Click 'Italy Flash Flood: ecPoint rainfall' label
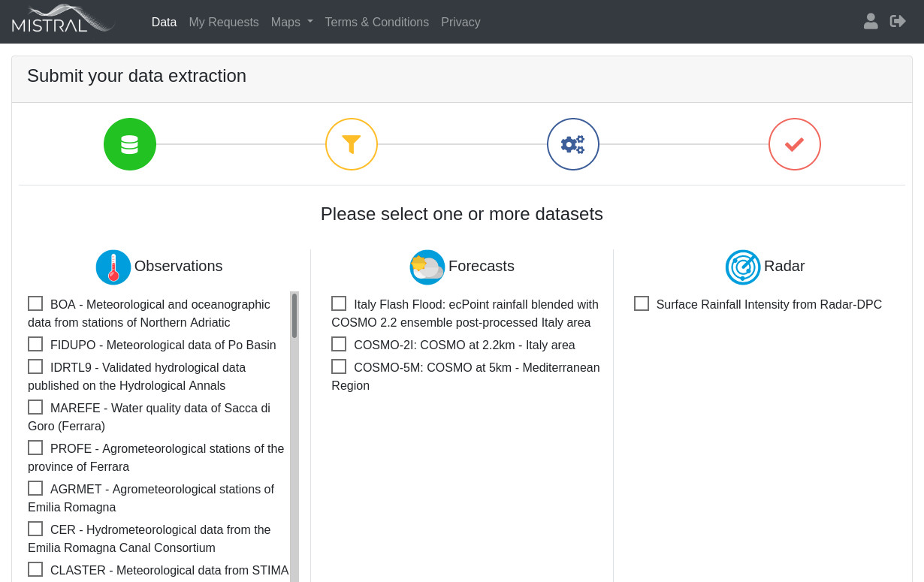The image size is (924, 582). (465, 313)
